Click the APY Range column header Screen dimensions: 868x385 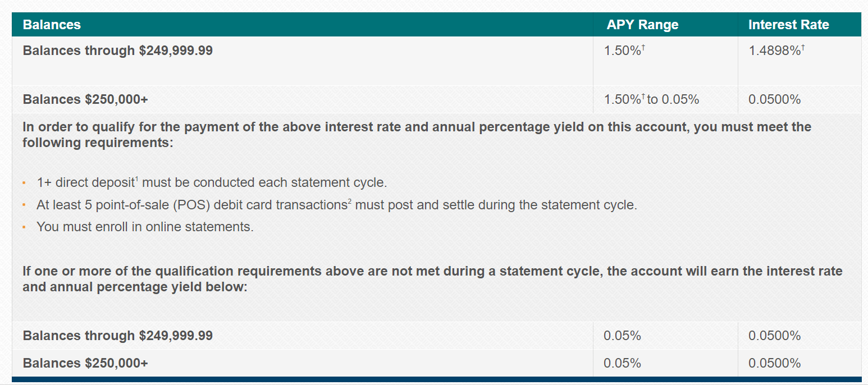(642, 25)
